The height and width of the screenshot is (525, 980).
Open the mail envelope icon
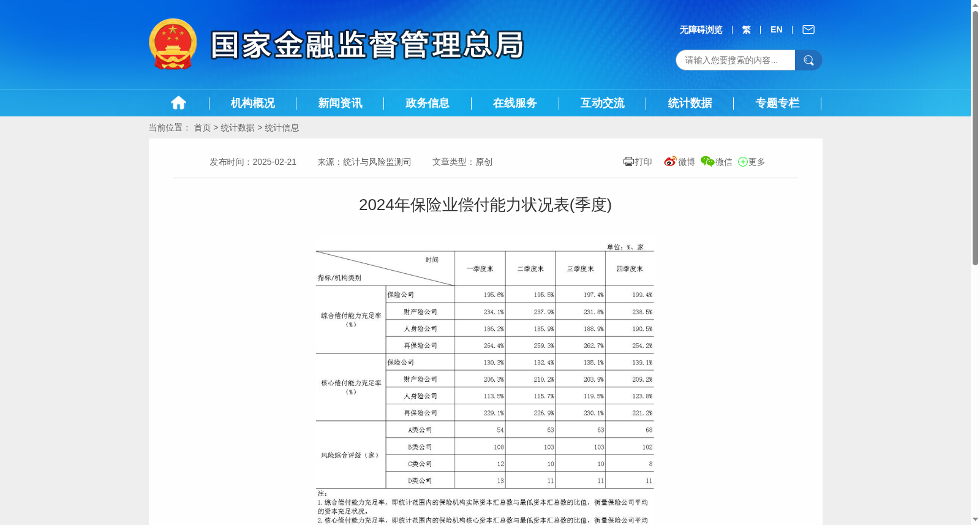click(x=809, y=29)
